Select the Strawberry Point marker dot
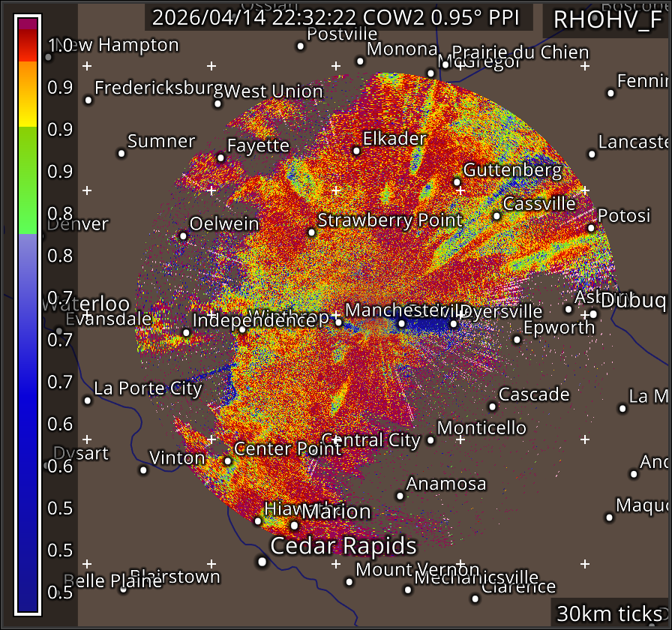Image resolution: width=672 pixels, height=630 pixels. tap(312, 232)
